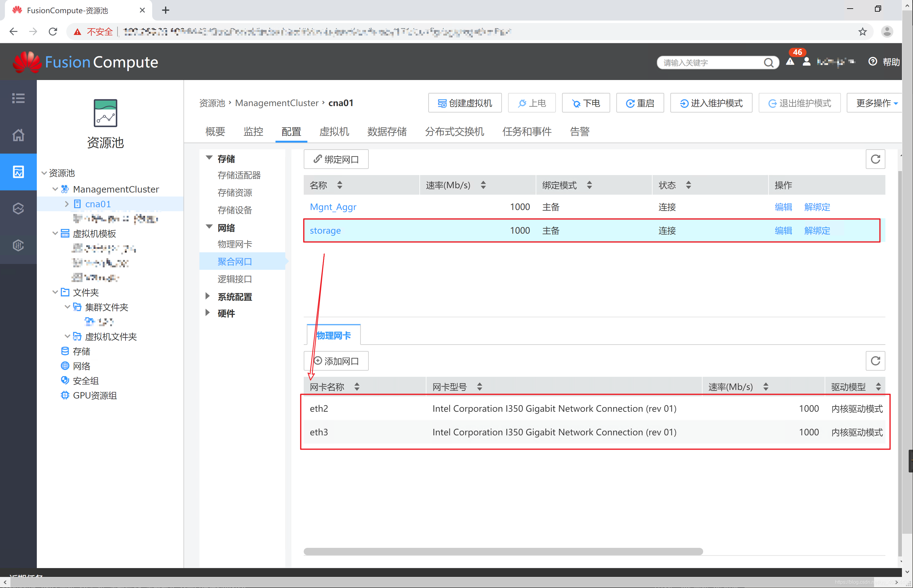Click the horizontal scrollbar under NIC table
The height and width of the screenshot is (588, 913).
click(x=503, y=551)
